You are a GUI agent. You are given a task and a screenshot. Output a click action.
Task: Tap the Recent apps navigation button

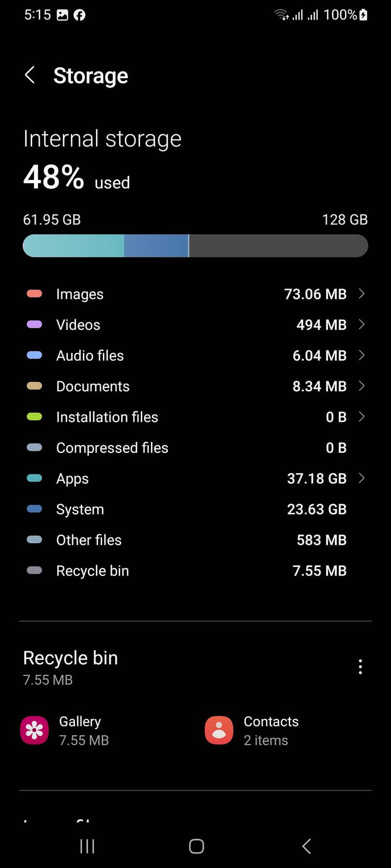[87, 846]
